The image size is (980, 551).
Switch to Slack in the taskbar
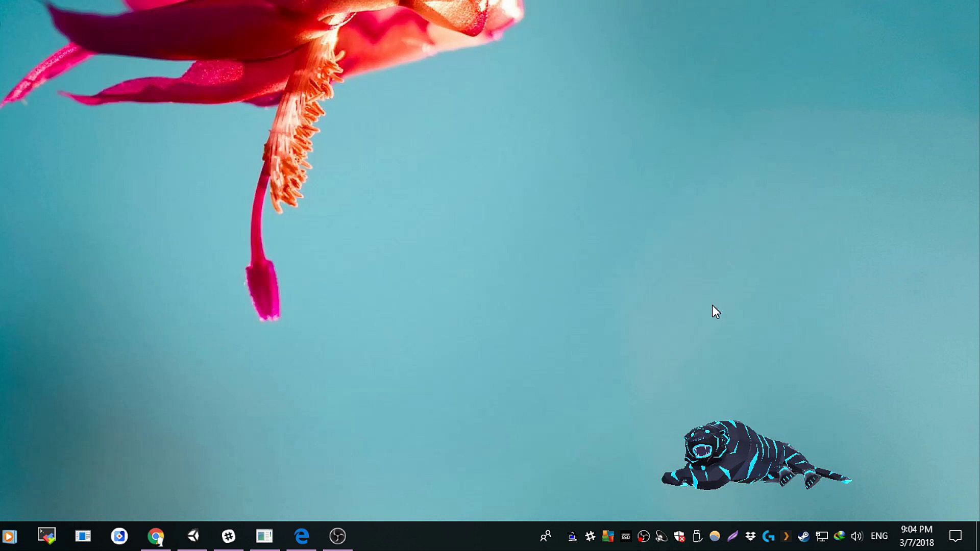(228, 536)
